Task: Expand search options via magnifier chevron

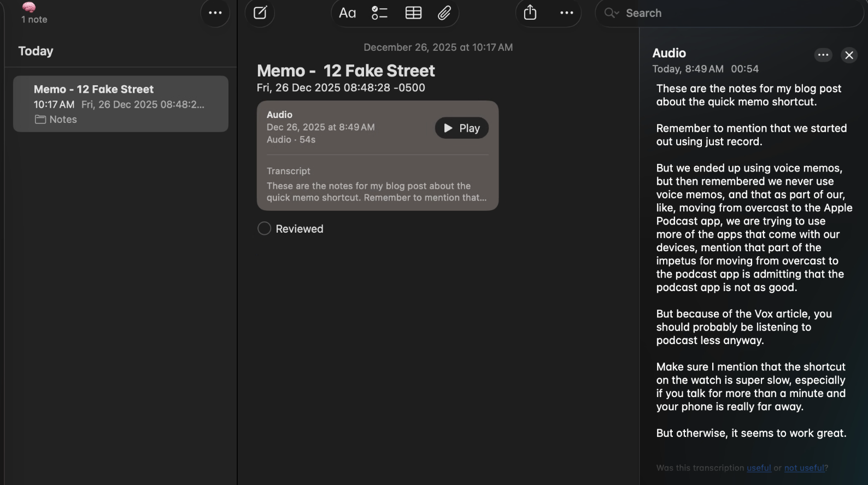Action: click(612, 13)
